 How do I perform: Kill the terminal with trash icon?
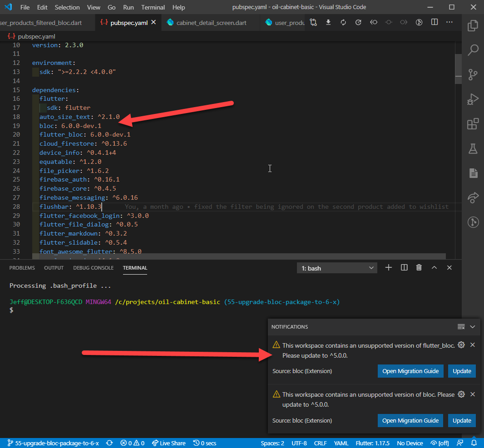click(419, 267)
